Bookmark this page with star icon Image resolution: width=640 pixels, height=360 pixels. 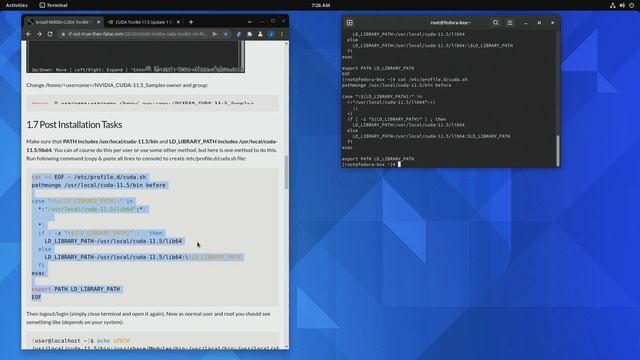[226, 34]
